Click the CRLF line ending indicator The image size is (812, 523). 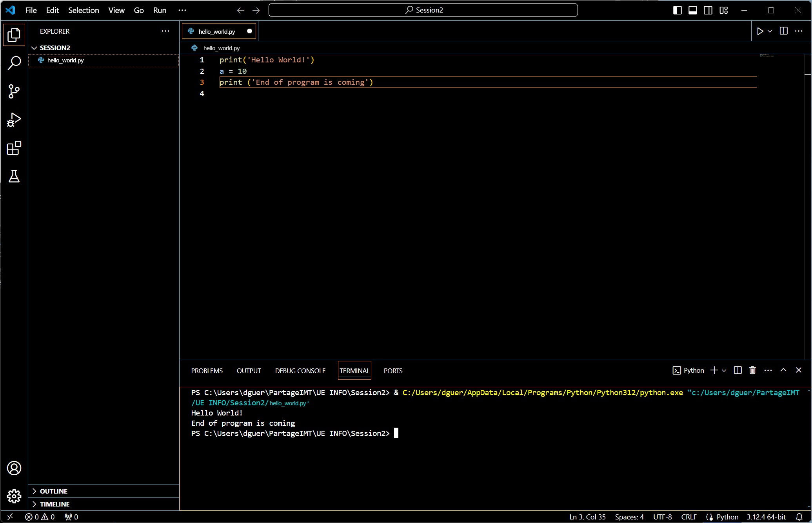pos(689,517)
